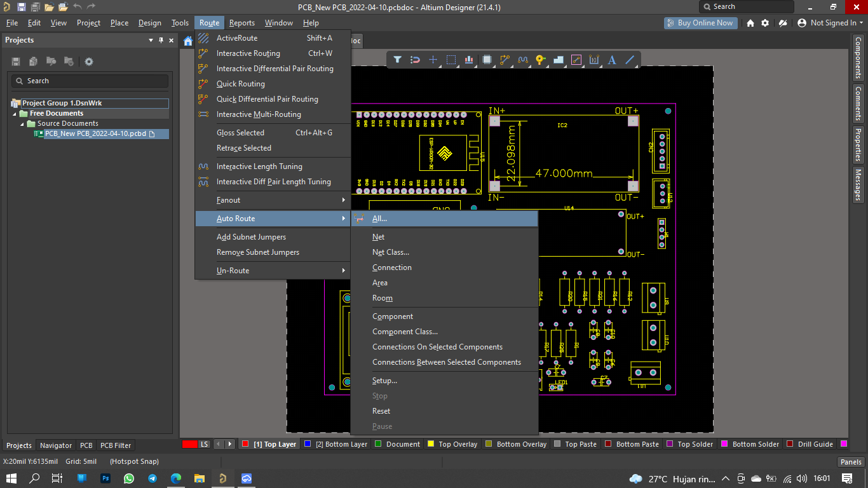
Task: Open the Properties side panel tab
Action: click(x=858, y=145)
